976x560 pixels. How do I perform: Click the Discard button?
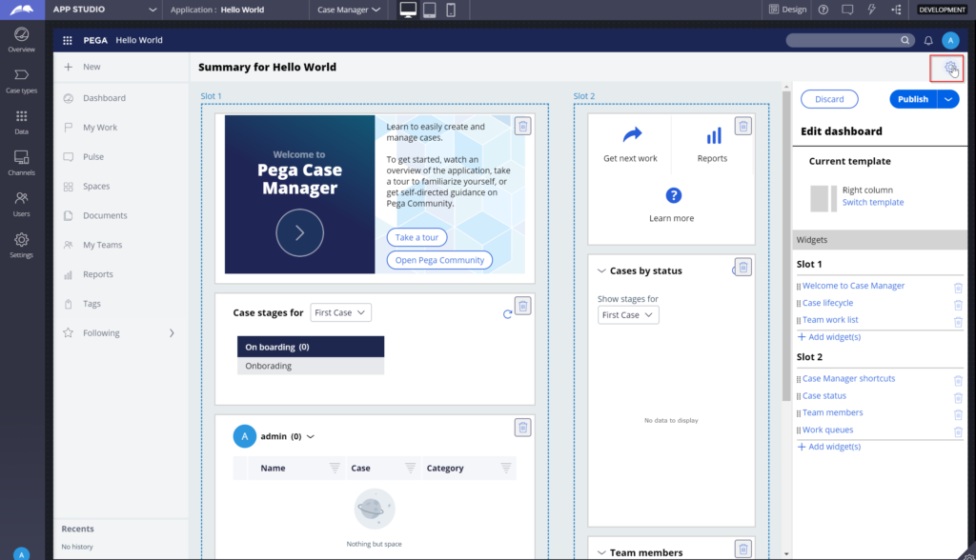pyautogui.click(x=829, y=99)
